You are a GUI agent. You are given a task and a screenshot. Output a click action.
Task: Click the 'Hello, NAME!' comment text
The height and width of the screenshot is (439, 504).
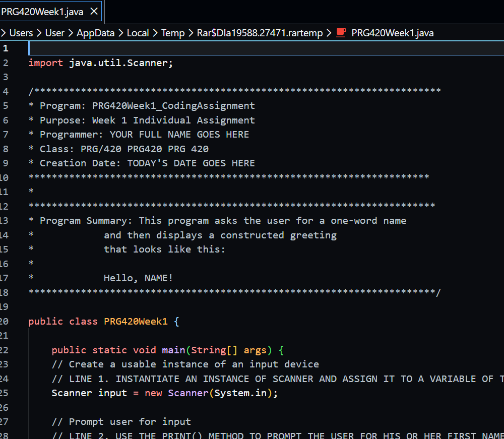(x=138, y=278)
